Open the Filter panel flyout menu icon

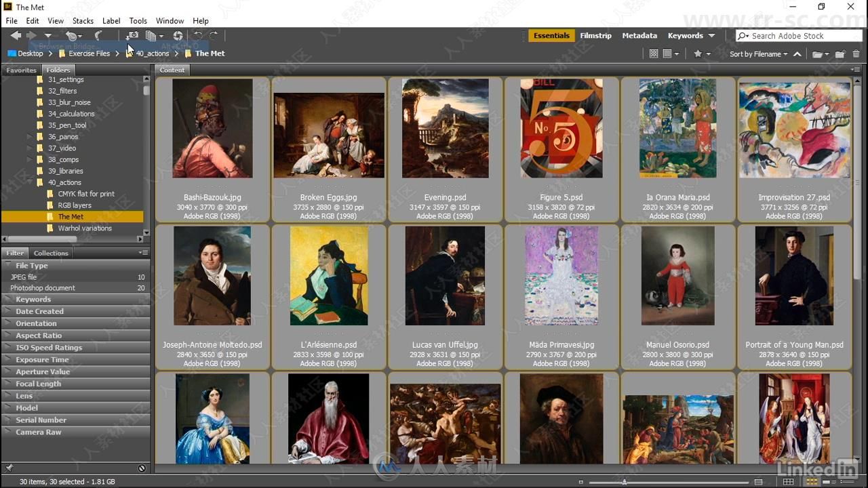143,253
